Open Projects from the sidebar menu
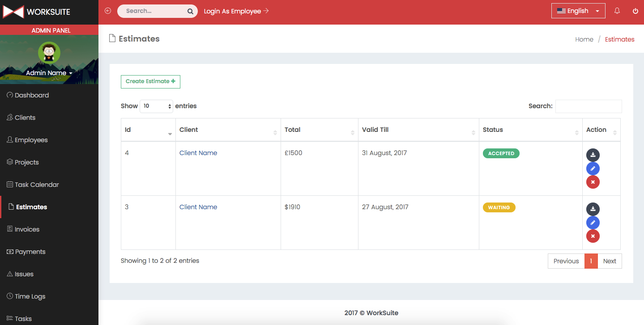The height and width of the screenshot is (325, 644). [26, 162]
